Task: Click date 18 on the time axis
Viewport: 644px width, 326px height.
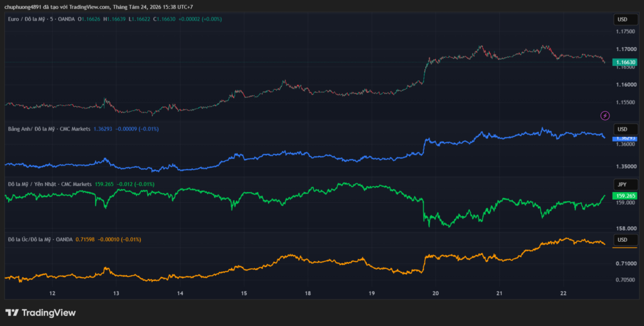Action: 308,293
